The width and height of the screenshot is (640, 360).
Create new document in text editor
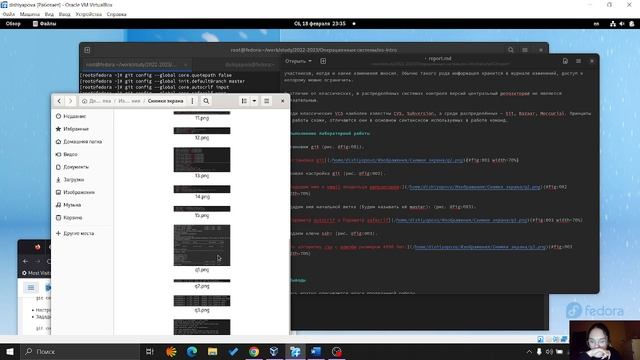coord(323,61)
